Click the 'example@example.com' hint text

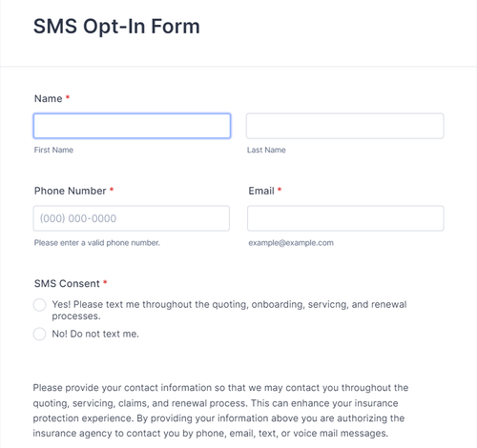click(291, 243)
